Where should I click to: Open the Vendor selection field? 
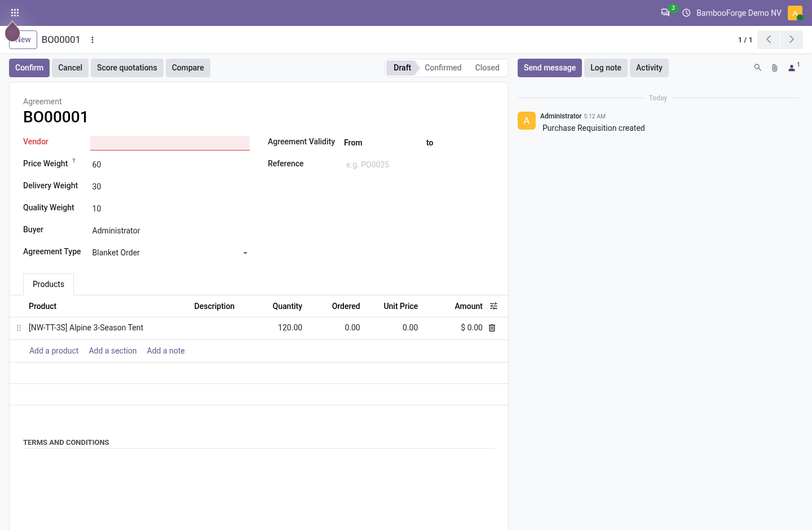(170, 143)
